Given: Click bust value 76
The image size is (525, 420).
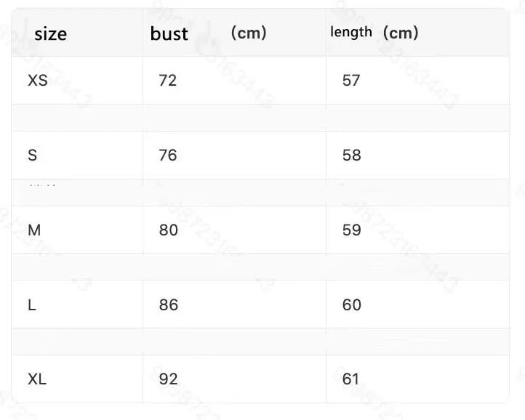Looking at the screenshot, I should (x=168, y=156).
